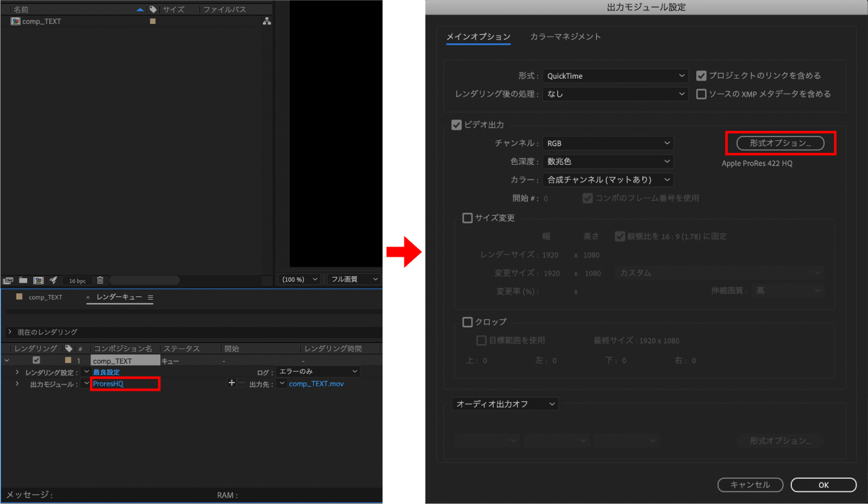Screen dimensions: 868x504
Task: Select the レンダーキュー tab
Action: (x=119, y=297)
